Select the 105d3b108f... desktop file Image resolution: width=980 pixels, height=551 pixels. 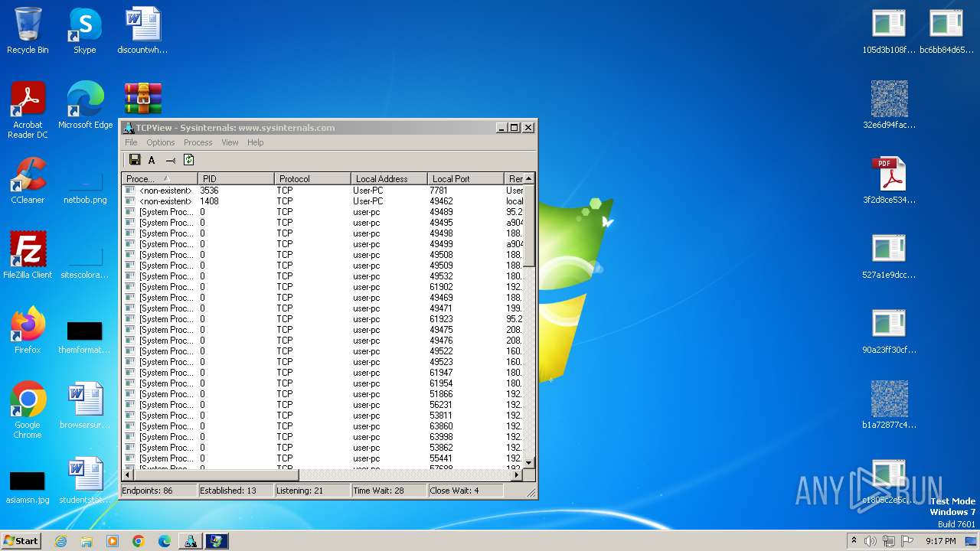tap(889, 31)
